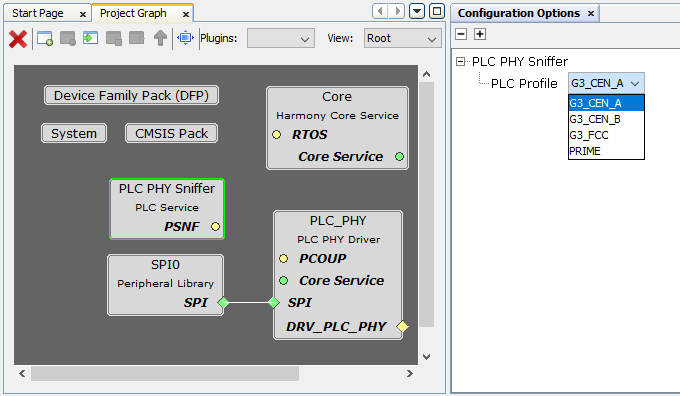Open the Plugins dropdown
Image resolution: width=680 pixels, height=396 pixels.
click(281, 39)
